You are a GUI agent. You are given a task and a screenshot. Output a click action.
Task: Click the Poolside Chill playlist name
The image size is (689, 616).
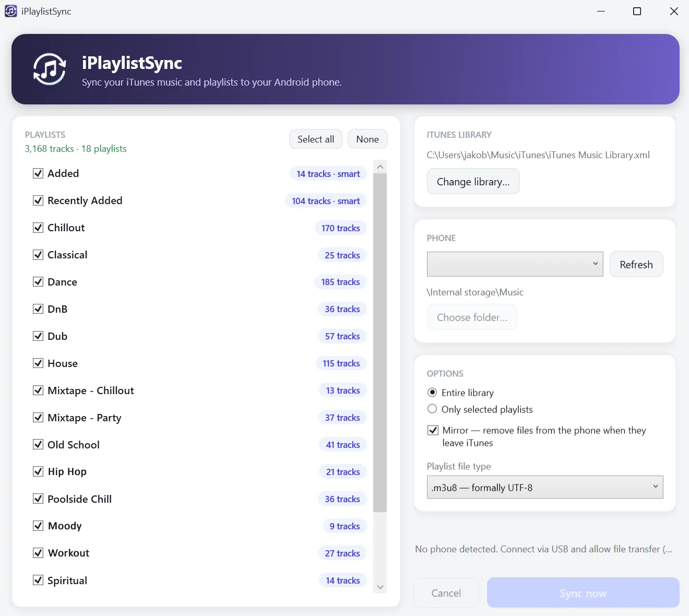point(79,499)
